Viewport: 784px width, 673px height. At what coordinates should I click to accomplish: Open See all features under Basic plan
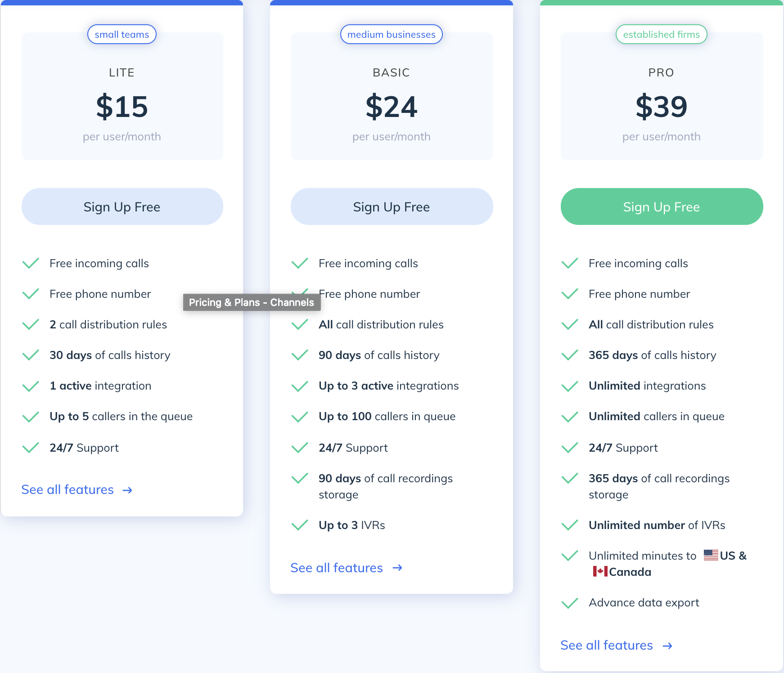337,568
